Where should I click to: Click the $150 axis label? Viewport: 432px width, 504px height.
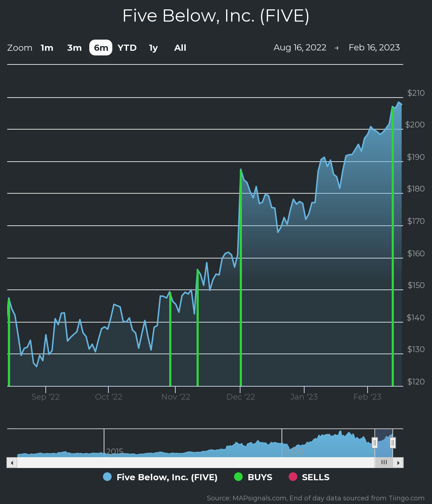click(x=416, y=285)
